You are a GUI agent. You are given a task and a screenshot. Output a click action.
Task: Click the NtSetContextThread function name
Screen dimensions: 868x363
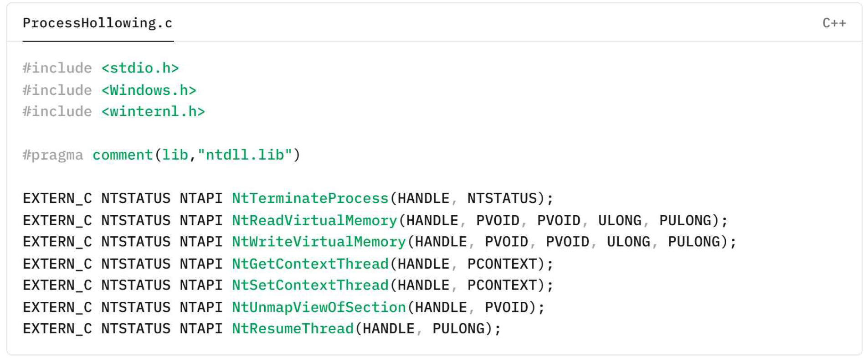(x=310, y=285)
